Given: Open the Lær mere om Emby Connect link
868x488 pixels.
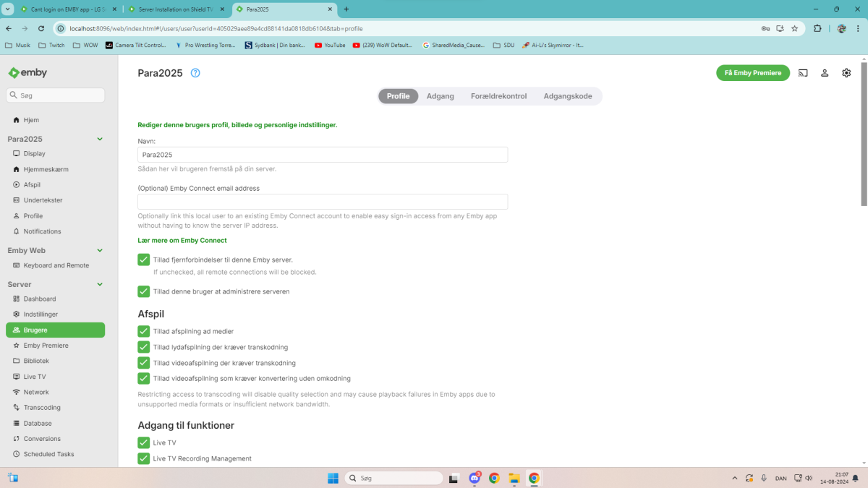Looking at the screenshot, I should click(x=182, y=239).
